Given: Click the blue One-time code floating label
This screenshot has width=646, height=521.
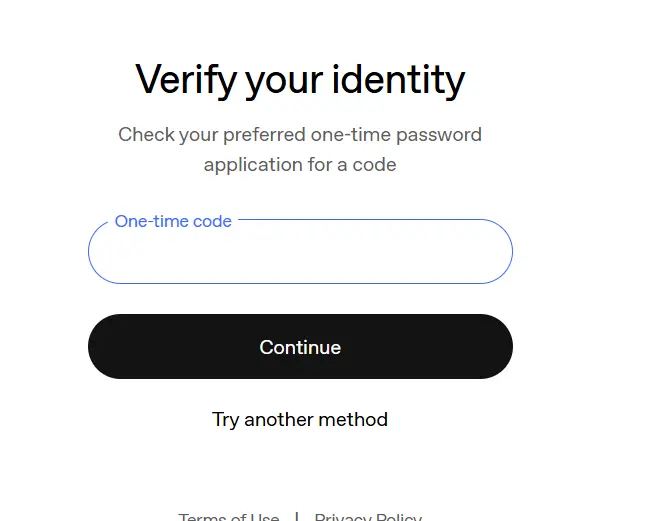Looking at the screenshot, I should click(173, 221).
